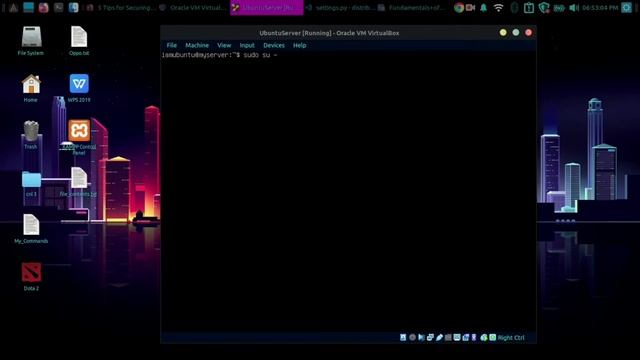Select the XAMPP Control Panel desktop icon
This screenshot has height=360, width=640.
(x=79, y=137)
